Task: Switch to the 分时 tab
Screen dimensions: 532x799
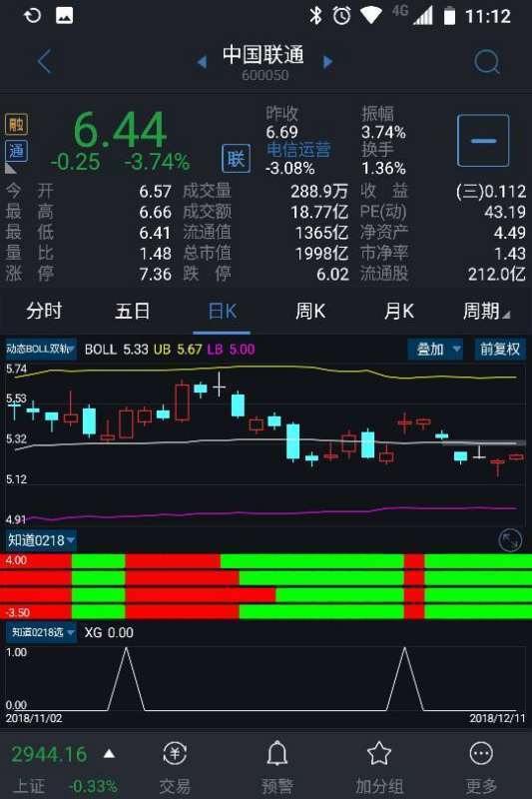Action: pos(44,311)
